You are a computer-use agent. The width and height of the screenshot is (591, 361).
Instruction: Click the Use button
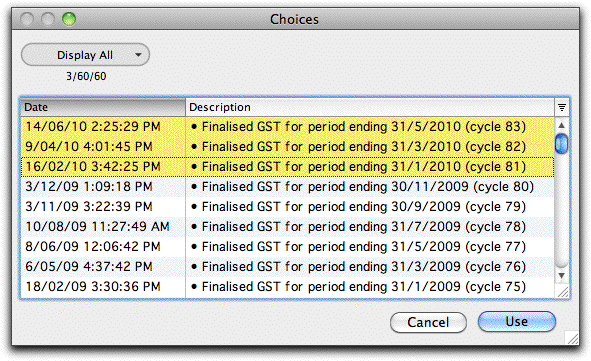click(x=516, y=321)
